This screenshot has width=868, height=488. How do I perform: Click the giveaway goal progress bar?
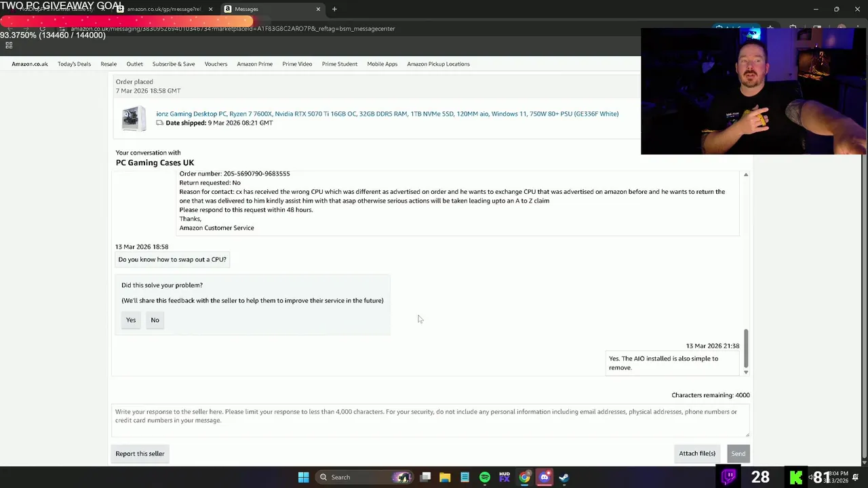point(127,22)
